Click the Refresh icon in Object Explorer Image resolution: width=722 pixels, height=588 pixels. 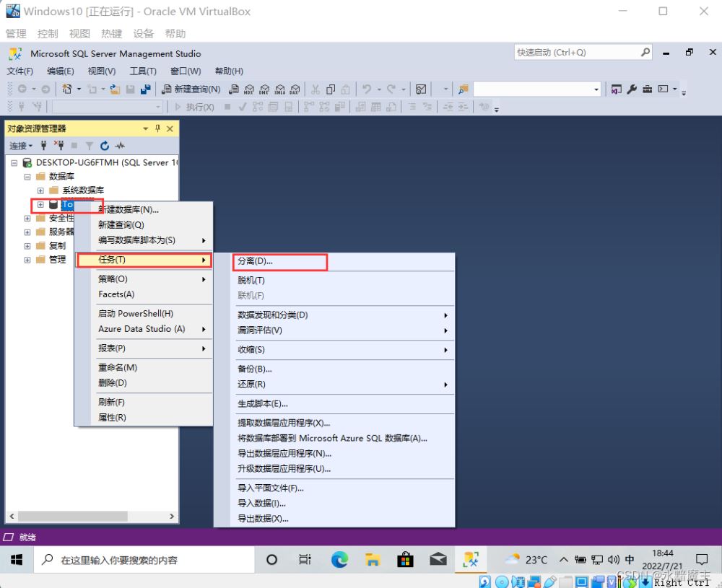[105, 146]
